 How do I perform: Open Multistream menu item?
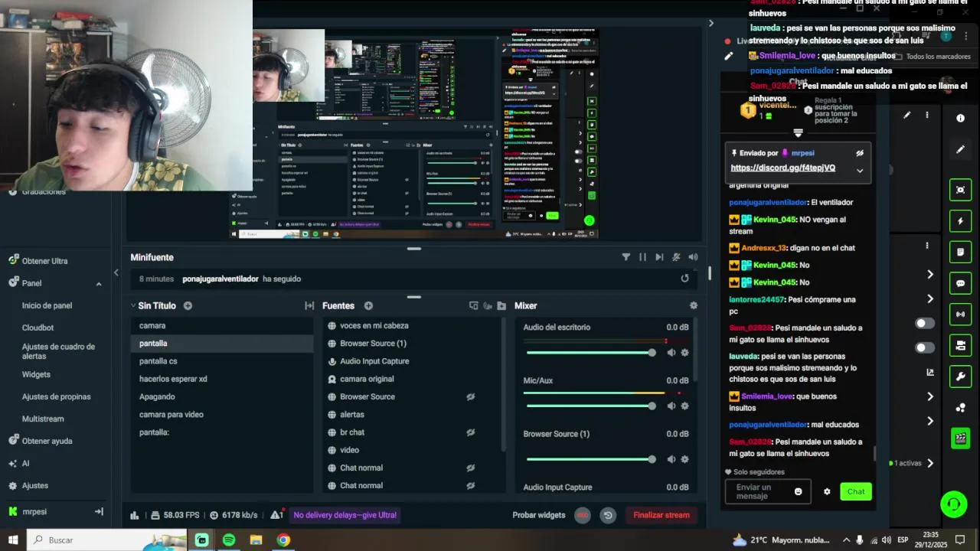coord(43,419)
